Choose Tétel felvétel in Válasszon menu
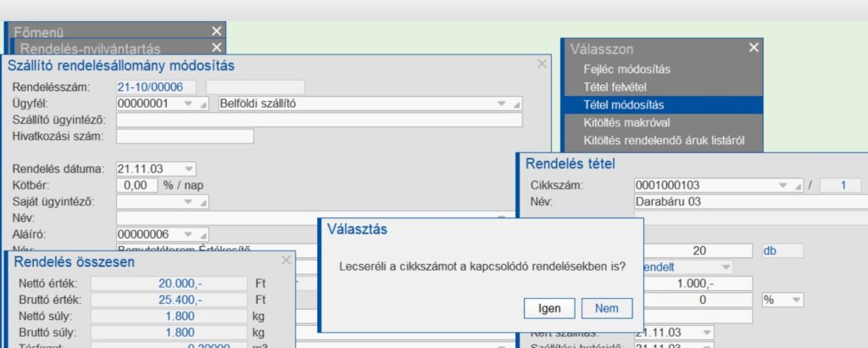The height and width of the screenshot is (348, 868). (615, 87)
